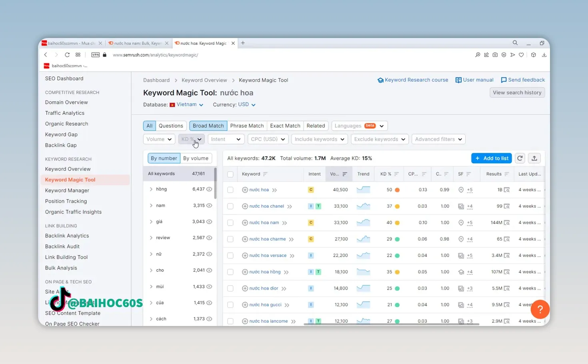Check the nước hoa charme row
The height and width of the screenshot is (364, 588).
click(x=230, y=239)
